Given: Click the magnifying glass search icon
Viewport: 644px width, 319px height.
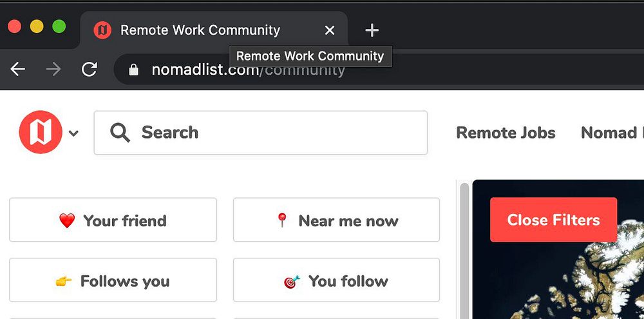Looking at the screenshot, I should point(120,133).
